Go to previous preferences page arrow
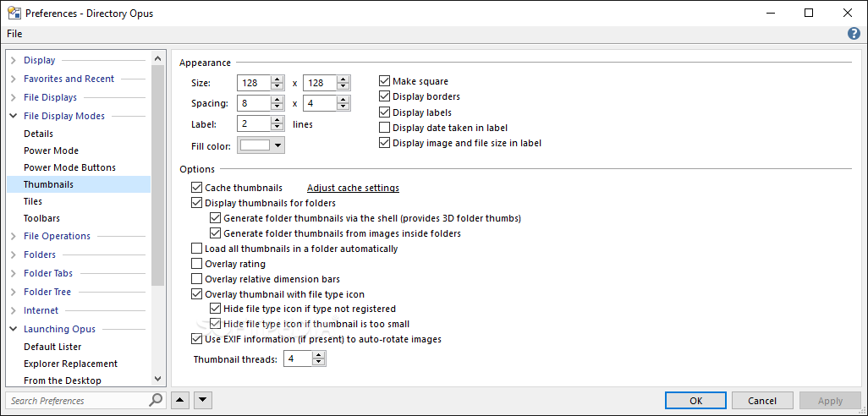868x416 pixels. click(x=179, y=400)
